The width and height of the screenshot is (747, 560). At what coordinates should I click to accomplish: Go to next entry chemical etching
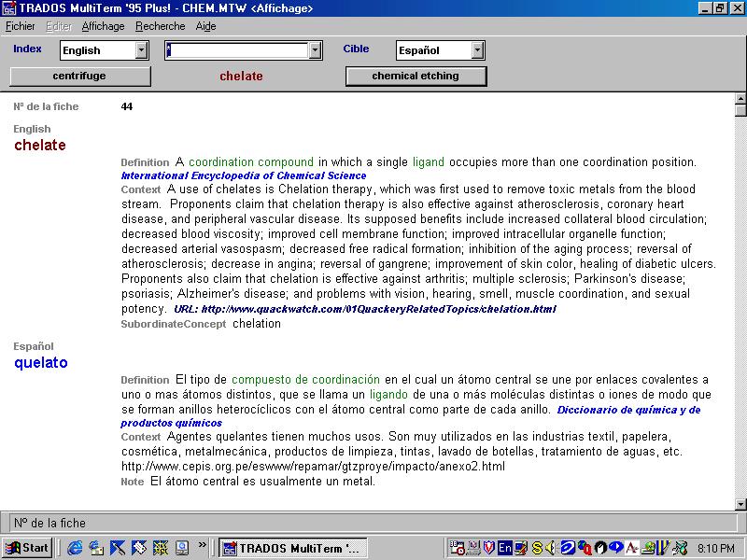tap(416, 77)
